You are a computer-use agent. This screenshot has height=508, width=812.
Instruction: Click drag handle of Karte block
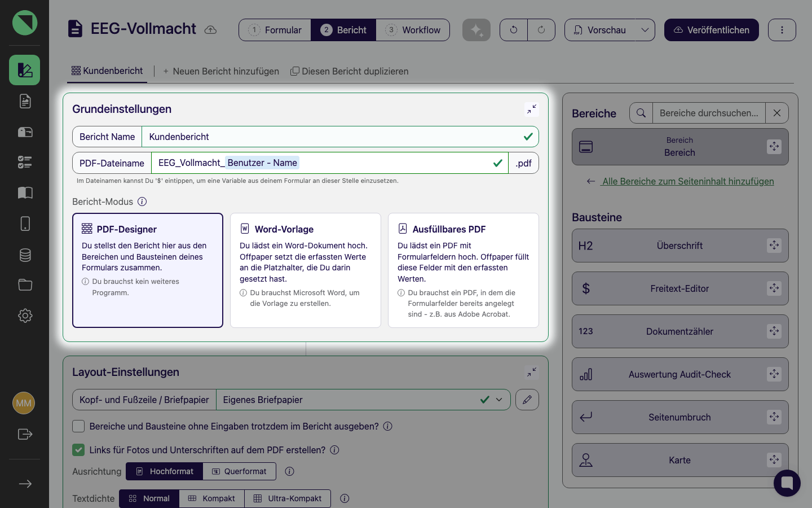pos(774,459)
